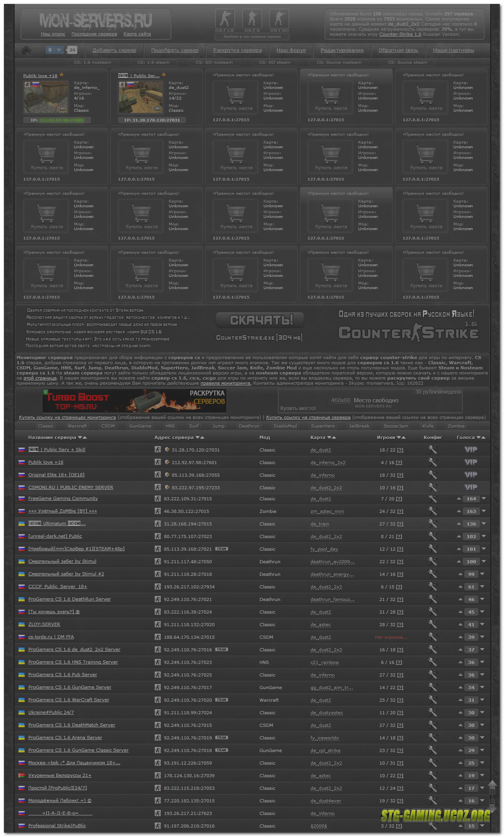The height and width of the screenshot is (837, 504).
Task: Open the Наш форум menu item
Action: click(291, 50)
